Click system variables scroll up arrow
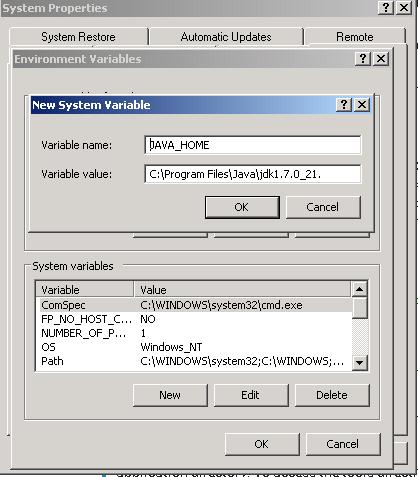Viewport: 418px width, 477px height. coord(359,289)
